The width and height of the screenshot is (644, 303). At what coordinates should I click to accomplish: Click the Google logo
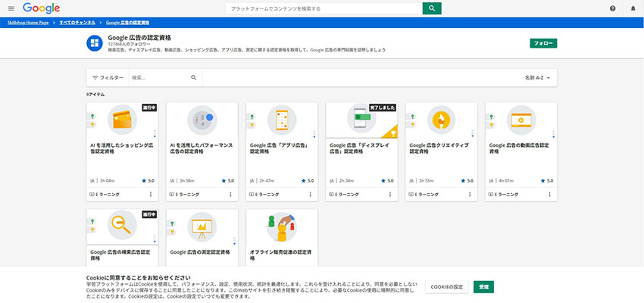tap(41, 8)
